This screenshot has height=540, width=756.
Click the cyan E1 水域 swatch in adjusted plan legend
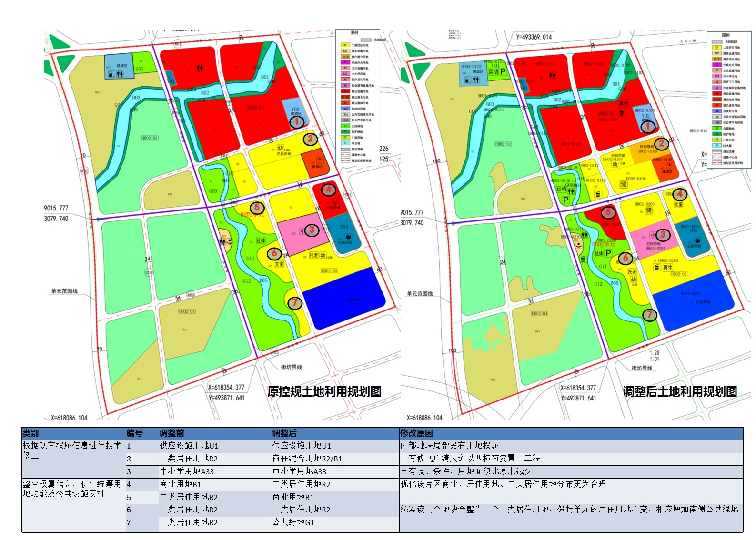pyautogui.click(x=716, y=146)
